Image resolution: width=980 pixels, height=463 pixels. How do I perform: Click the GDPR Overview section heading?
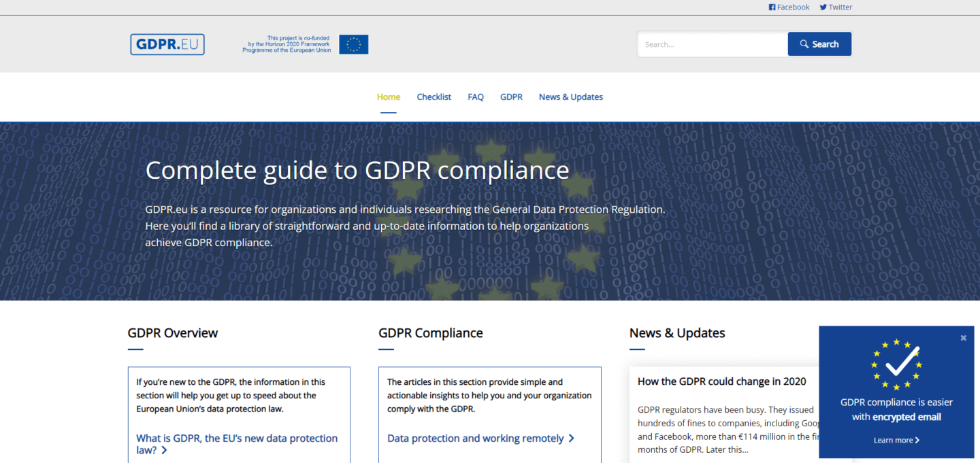[173, 333]
